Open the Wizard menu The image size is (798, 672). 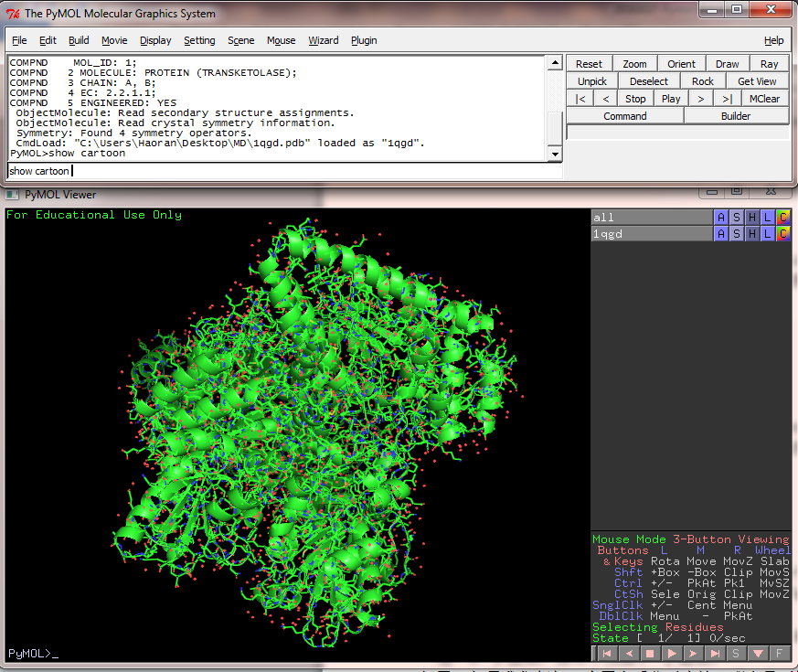click(324, 40)
